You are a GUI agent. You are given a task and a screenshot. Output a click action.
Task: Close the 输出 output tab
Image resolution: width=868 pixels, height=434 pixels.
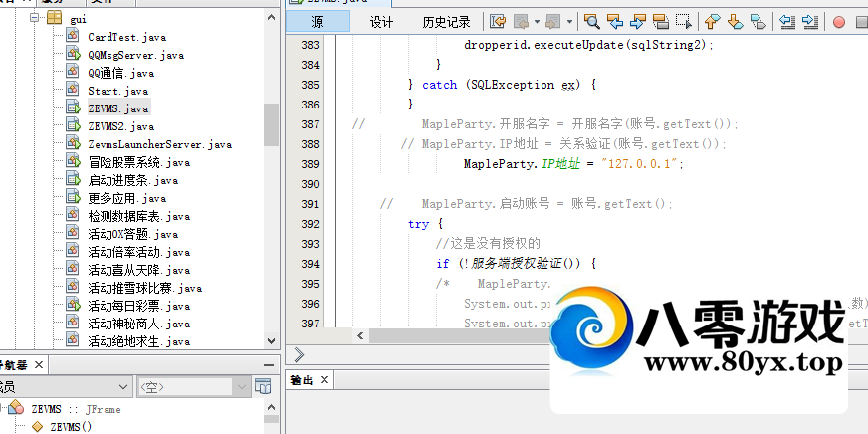click(x=325, y=380)
